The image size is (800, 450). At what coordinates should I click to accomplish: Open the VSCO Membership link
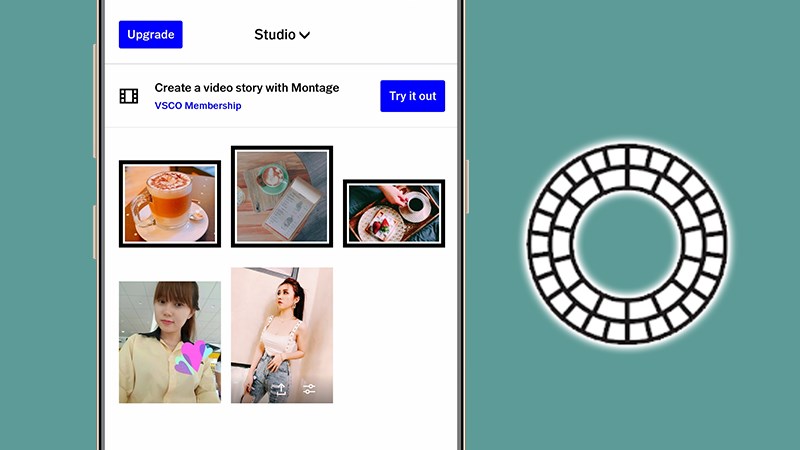198,106
